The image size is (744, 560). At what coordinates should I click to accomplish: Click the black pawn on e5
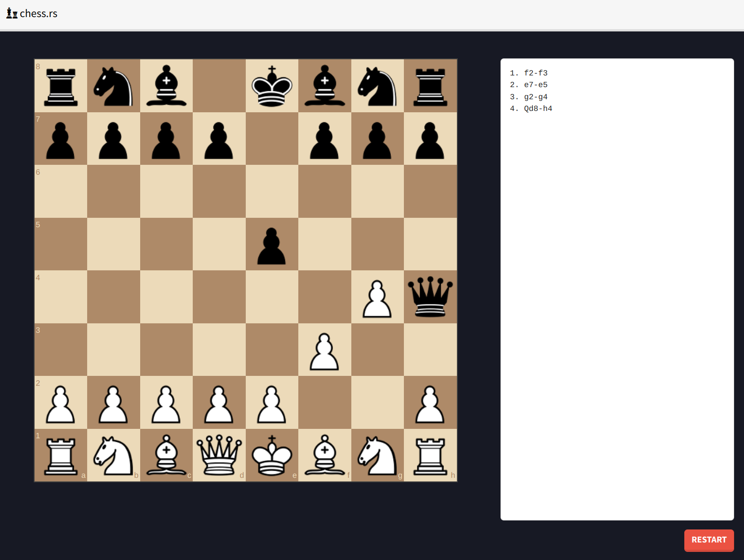[272, 244]
